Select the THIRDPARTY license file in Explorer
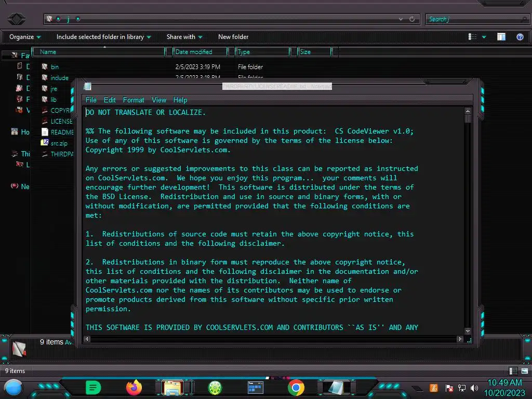The height and width of the screenshot is (399, 532). pos(58,154)
